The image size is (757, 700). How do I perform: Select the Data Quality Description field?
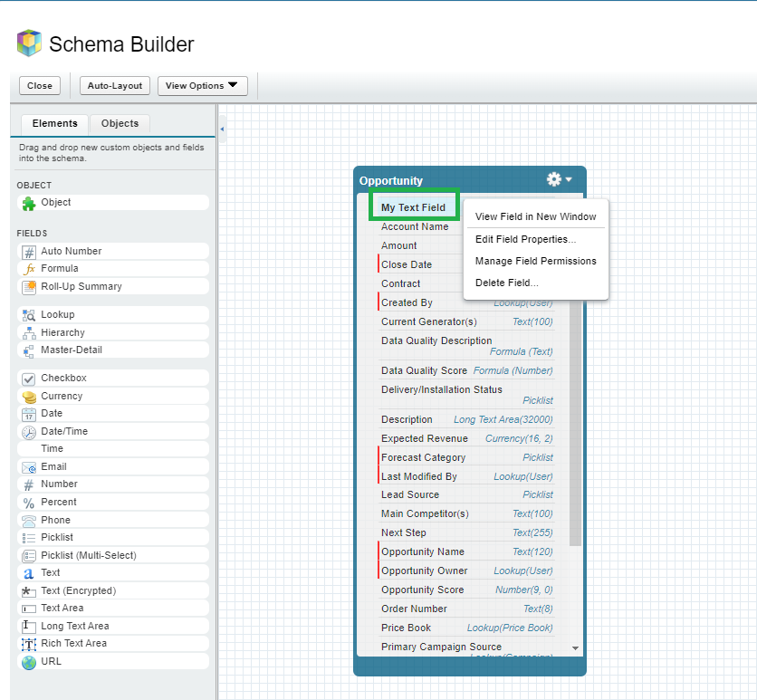(x=466, y=346)
